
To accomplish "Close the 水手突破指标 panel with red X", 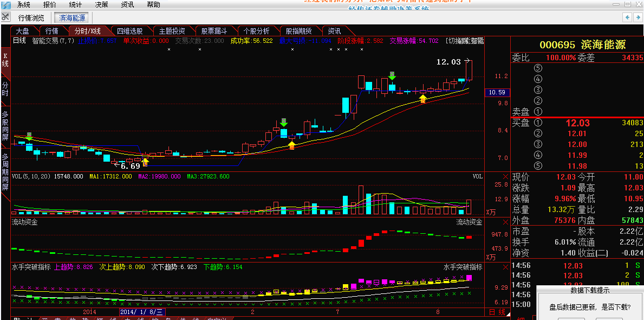I will [x=505, y=267].
